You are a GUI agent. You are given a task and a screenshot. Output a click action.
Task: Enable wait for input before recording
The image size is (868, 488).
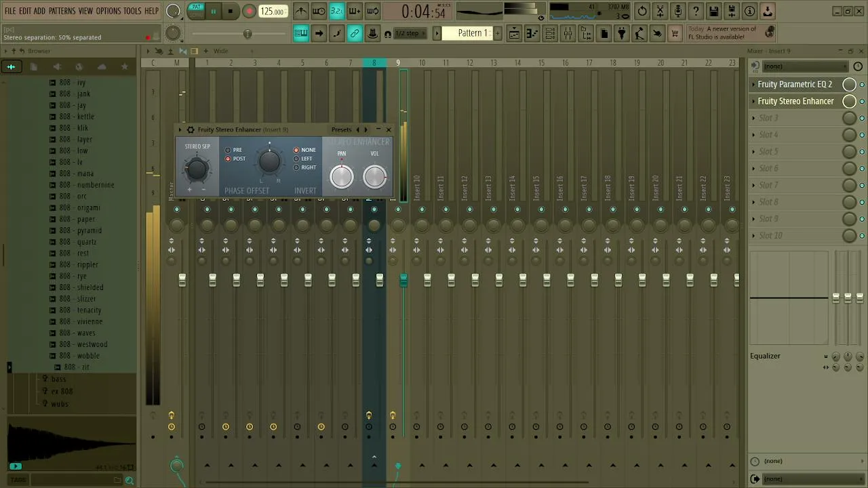319,11
